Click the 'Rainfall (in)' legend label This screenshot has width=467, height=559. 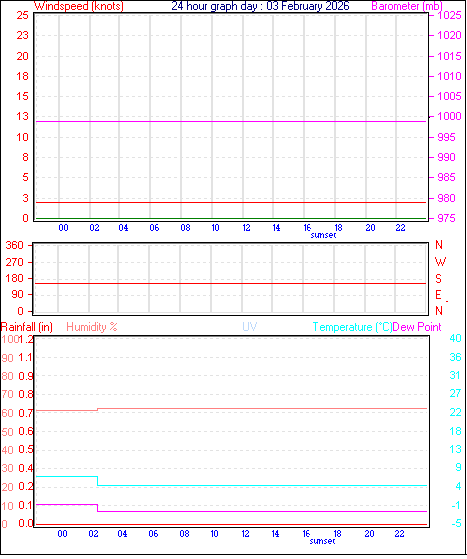pos(27,327)
